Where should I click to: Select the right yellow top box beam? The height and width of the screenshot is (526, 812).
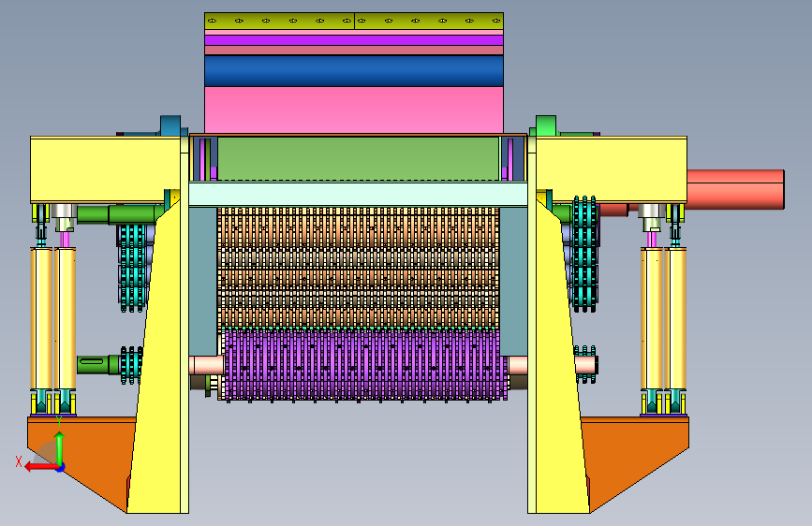point(611,169)
